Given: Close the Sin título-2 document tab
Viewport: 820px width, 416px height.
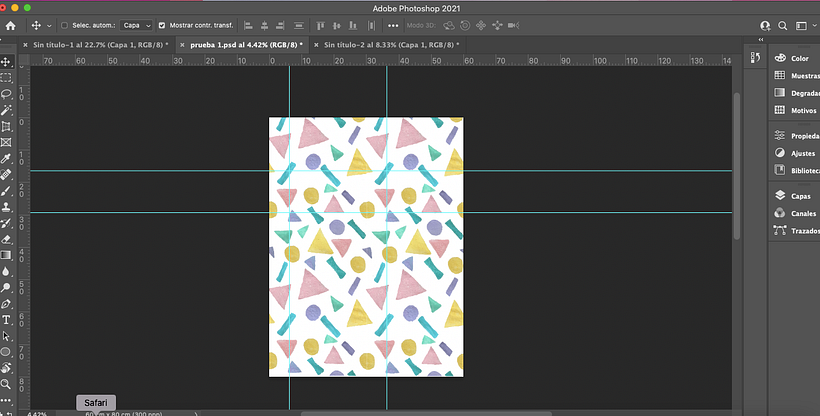Looking at the screenshot, I should pyautogui.click(x=316, y=45).
